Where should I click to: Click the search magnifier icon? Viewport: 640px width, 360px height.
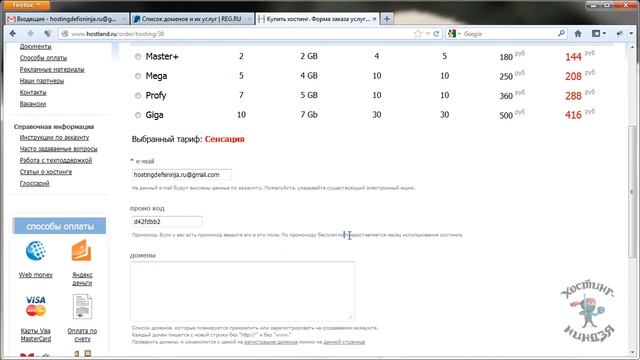pyautogui.click(x=562, y=33)
